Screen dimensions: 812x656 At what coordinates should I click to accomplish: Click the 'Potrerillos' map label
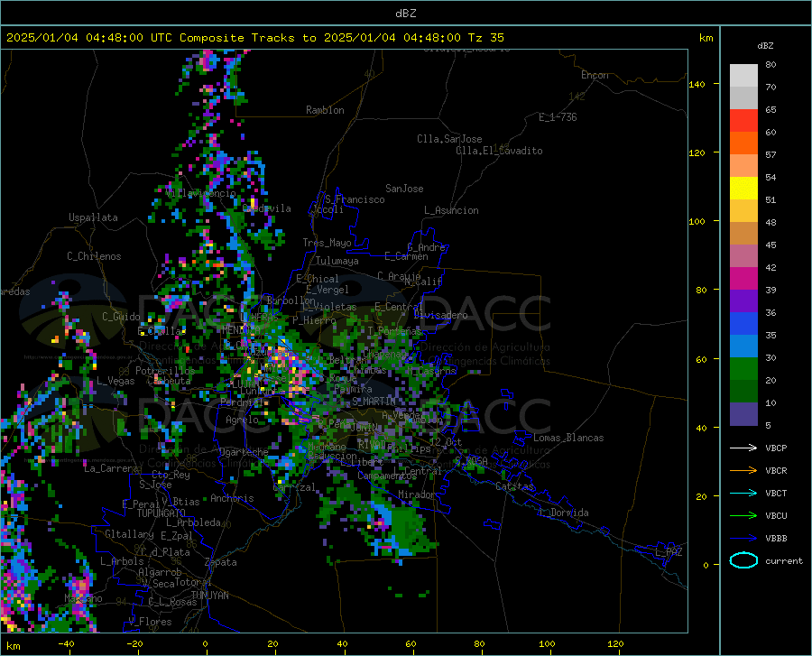click(165, 371)
